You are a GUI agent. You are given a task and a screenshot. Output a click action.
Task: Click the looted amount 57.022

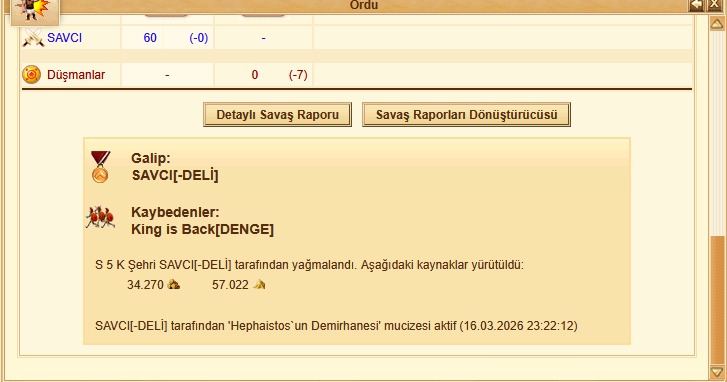(230, 285)
